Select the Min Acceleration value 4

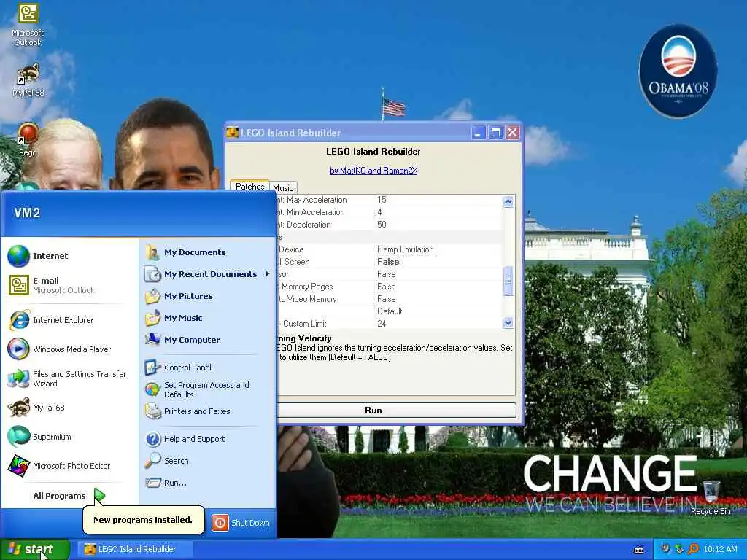[x=379, y=212]
